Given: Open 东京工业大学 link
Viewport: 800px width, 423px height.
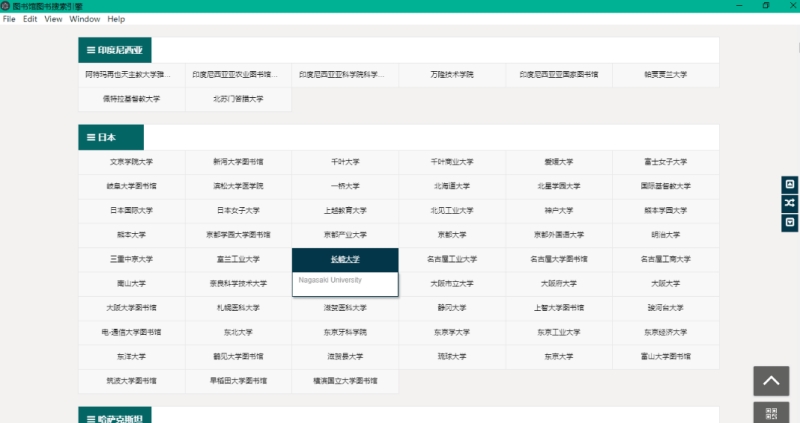Looking at the screenshot, I should pos(559,332).
